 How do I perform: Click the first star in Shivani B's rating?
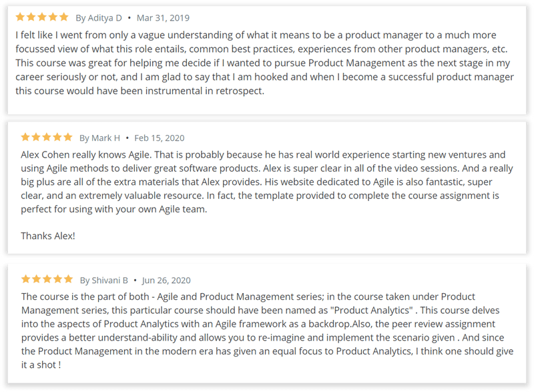[x=26, y=279]
